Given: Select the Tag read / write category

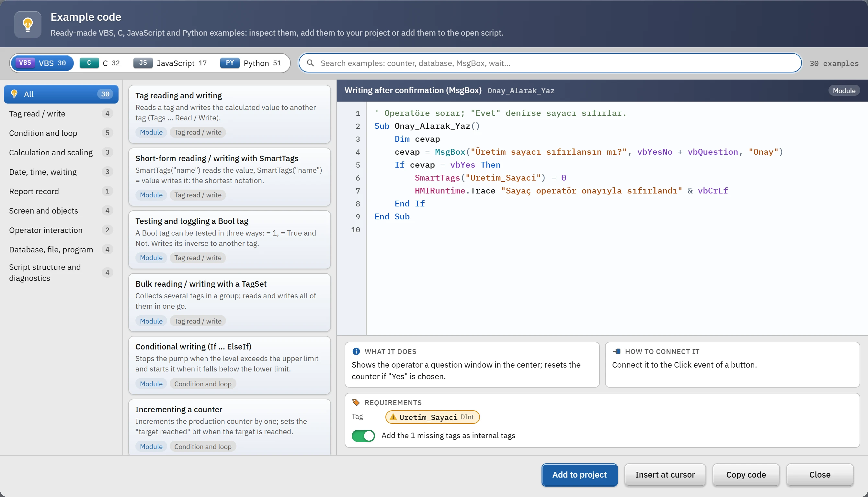Looking at the screenshot, I should (x=61, y=113).
